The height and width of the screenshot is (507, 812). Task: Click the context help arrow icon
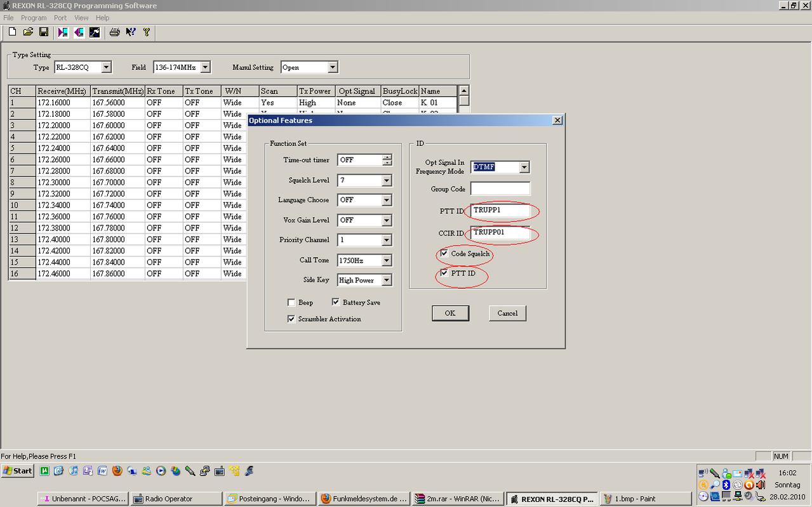point(131,32)
